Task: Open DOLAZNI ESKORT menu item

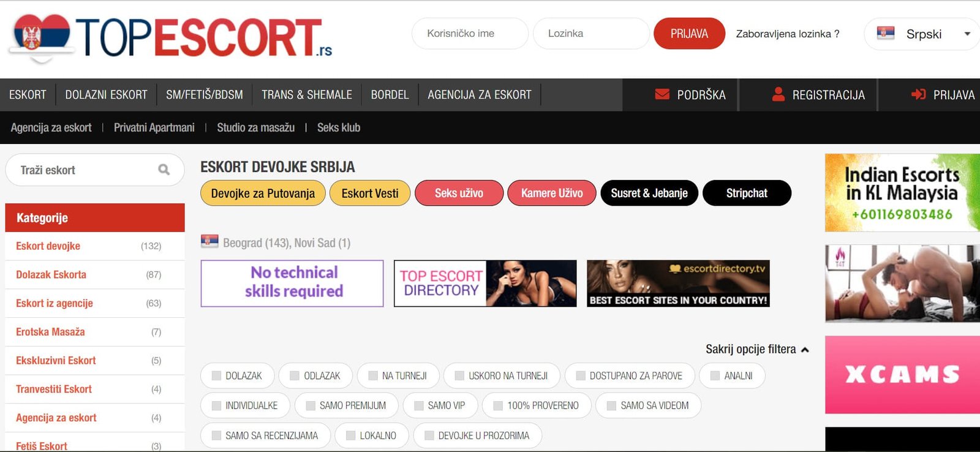Action: pos(106,95)
